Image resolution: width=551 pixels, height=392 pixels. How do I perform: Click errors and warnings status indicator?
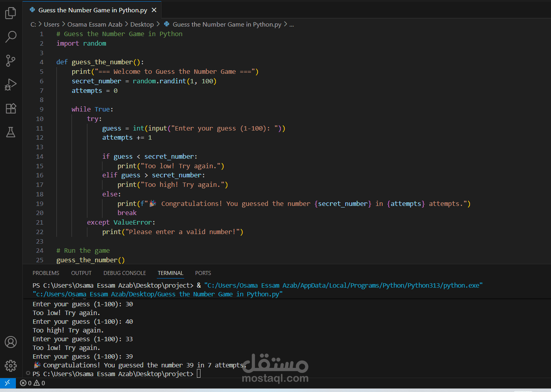point(33,383)
